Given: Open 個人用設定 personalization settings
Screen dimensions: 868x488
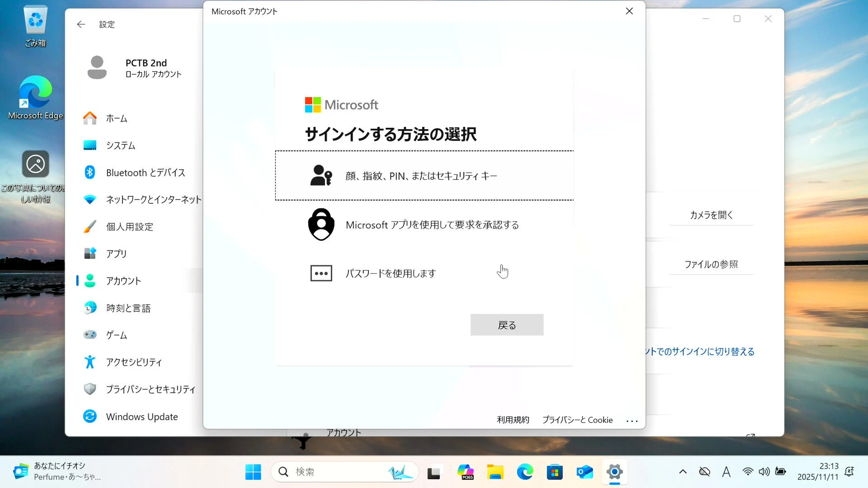Looking at the screenshot, I should click(129, 227).
